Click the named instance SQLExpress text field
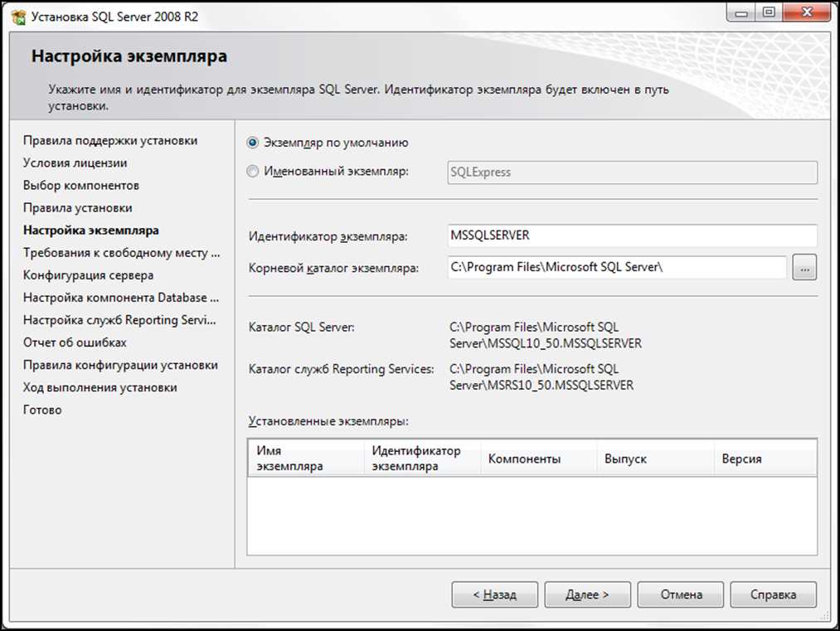Viewport: 840px width, 631px height. coord(632,172)
